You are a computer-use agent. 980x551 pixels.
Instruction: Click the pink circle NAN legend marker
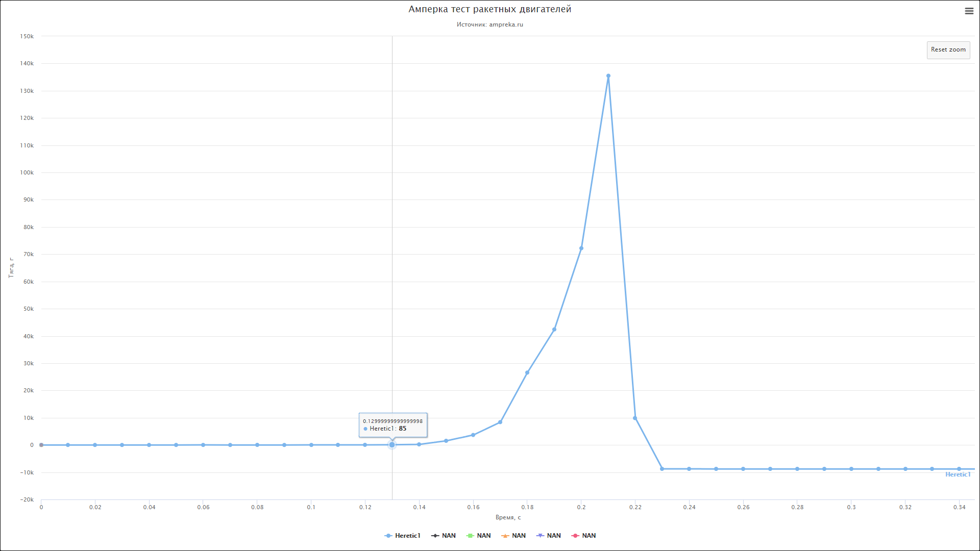tap(575, 535)
